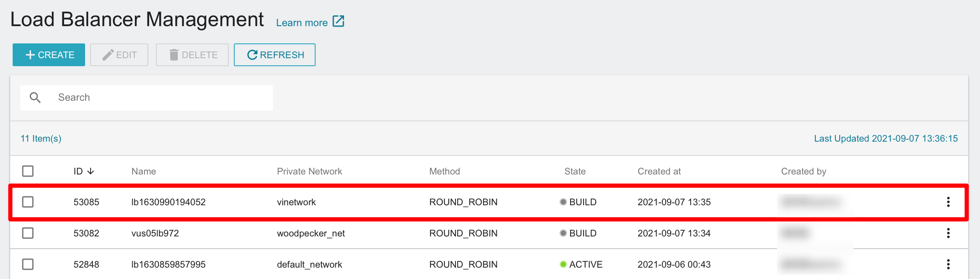Follow the Learn more link
980x279 pixels.
(x=302, y=23)
